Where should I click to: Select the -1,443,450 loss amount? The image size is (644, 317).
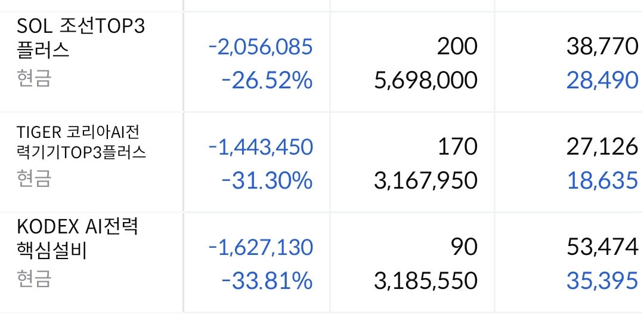click(x=261, y=147)
